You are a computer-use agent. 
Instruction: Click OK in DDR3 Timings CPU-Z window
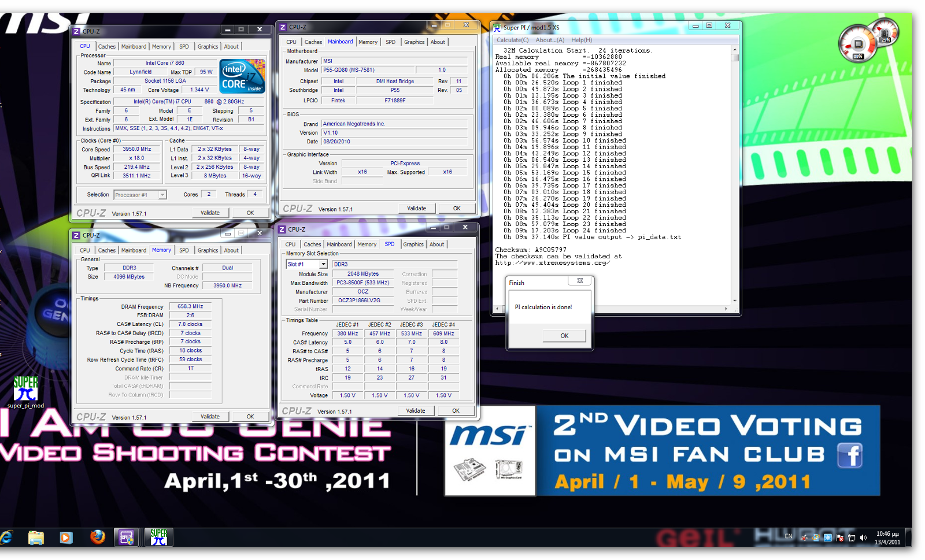click(250, 416)
